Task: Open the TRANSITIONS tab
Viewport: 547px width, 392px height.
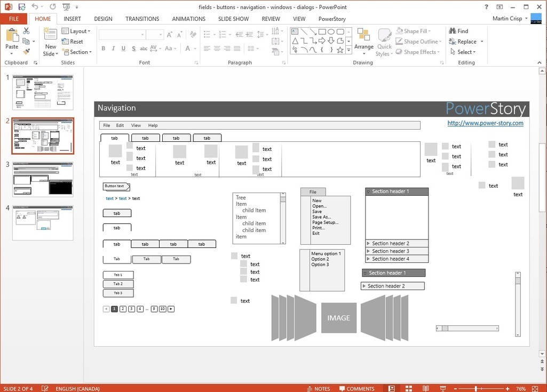Action: click(x=142, y=19)
